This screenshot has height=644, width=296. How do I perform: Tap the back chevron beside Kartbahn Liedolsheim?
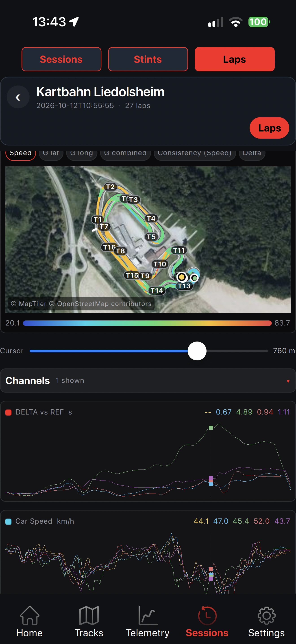(18, 97)
